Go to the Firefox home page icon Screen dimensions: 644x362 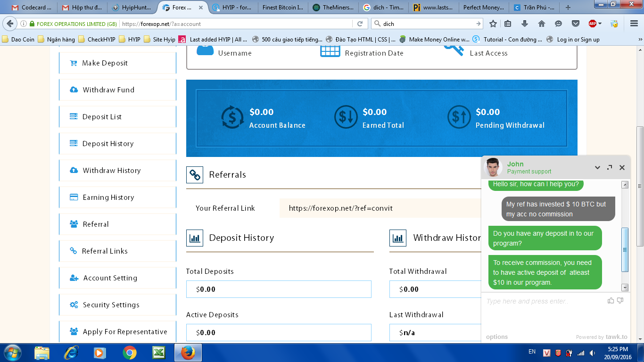click(x=542, y=24)
